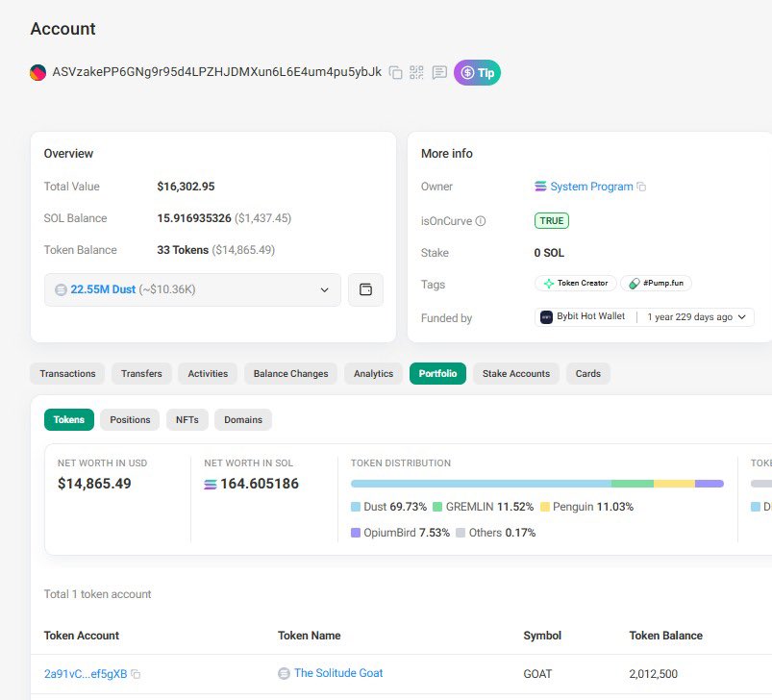Click the Token Name column header
This screenshot has width=772, height=700.
310,636
